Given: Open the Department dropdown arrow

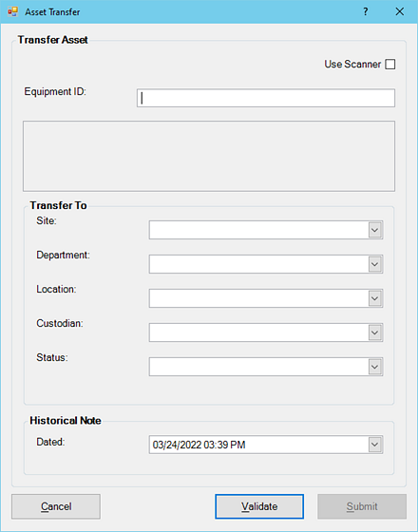Looking at the screenshot, I should 375,264.
